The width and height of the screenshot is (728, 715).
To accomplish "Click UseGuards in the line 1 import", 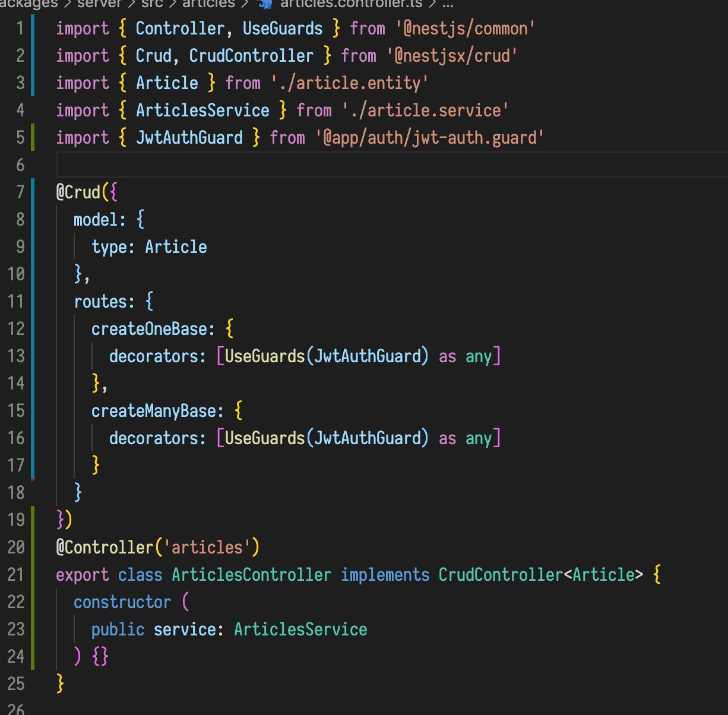I will 283,29.
